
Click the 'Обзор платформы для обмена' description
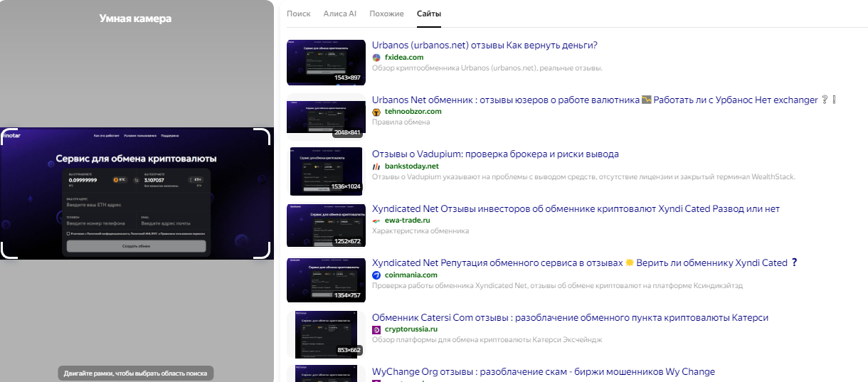[487, 340]
